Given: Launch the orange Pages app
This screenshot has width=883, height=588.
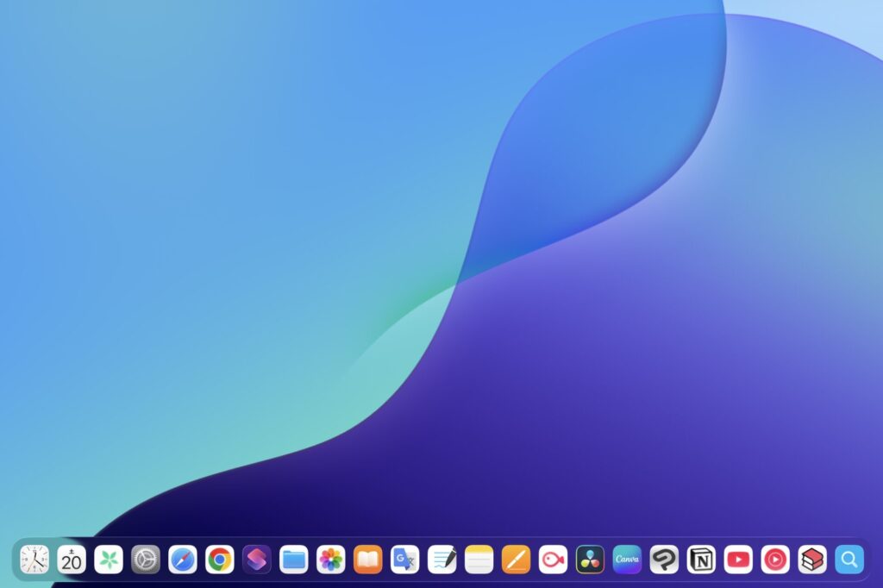Looking at the screenshot, I should [516, 560].
